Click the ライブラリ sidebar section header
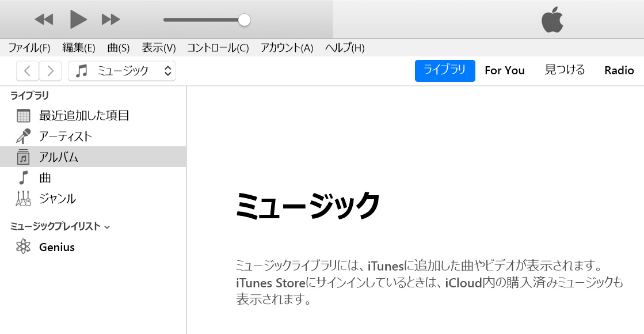 tap(29, 96)
